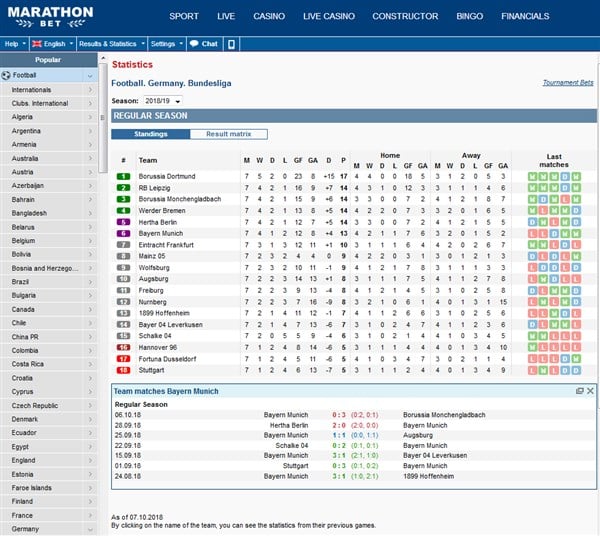This screenshot has width=600, height=536.
Task: Click Borussia Monchengladbach in team matches panel
Action: coord(444,415)
